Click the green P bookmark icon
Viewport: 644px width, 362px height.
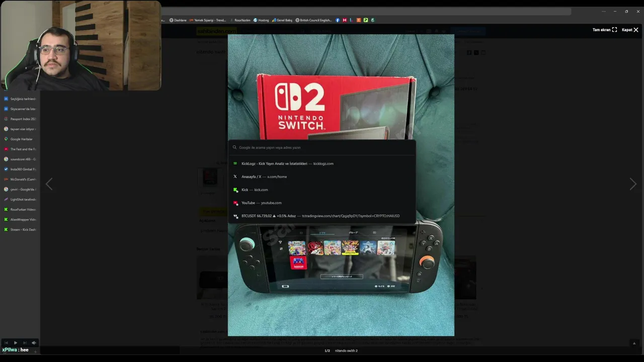(x=366, y=20)
